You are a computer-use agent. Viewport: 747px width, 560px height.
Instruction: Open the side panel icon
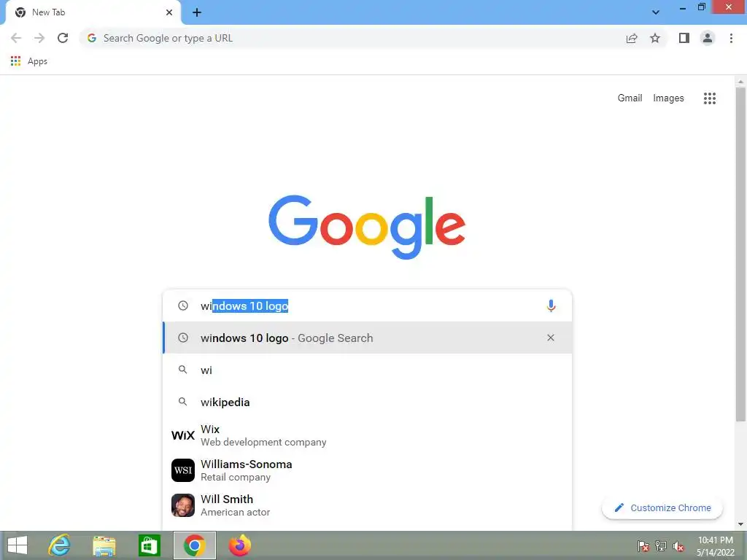point(684,38)
